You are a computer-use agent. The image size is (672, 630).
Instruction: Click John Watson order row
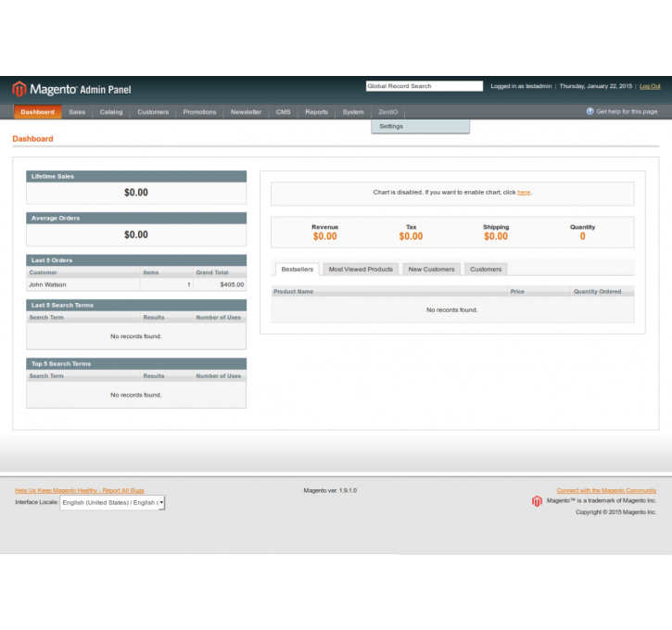click(x=136, y=284)
